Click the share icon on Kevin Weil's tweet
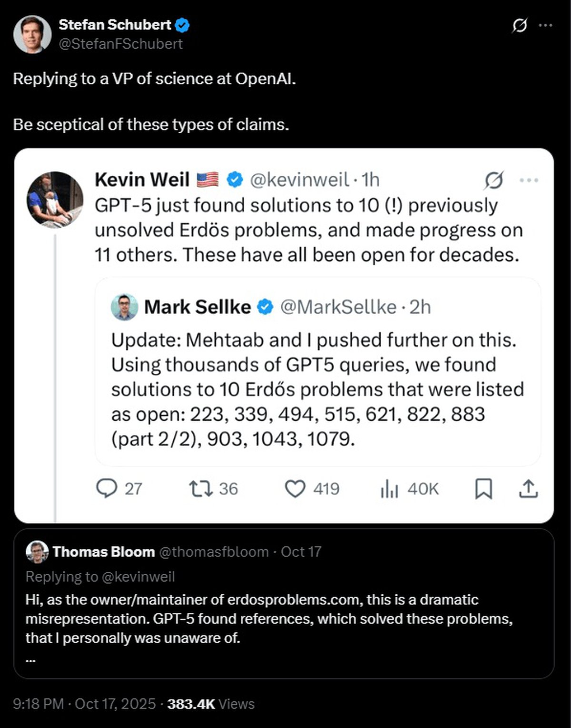 [528, 489]
